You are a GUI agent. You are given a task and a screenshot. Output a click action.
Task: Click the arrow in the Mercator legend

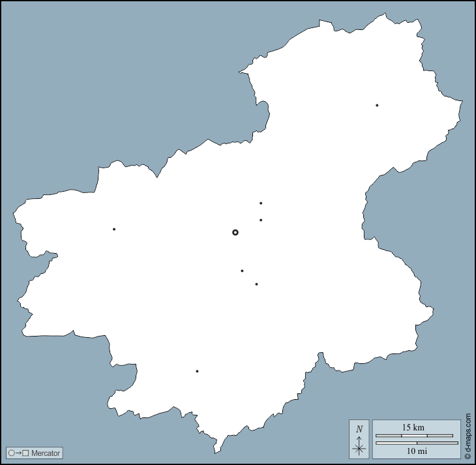[18, 453]
